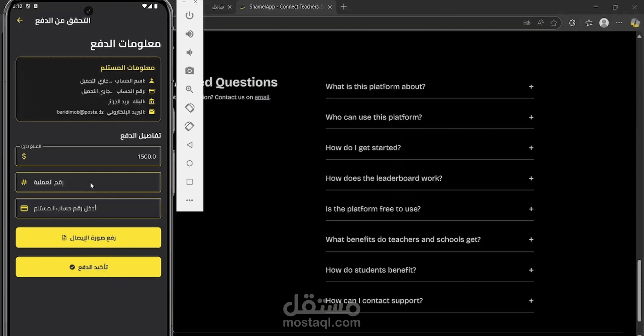Tap the confirm payment yellow button
644x336 pixels.
[88, 267]
